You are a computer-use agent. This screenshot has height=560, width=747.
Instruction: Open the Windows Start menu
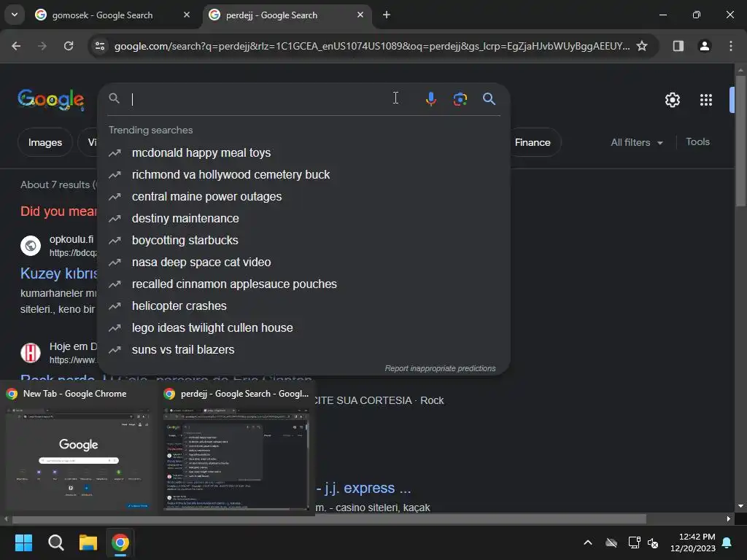pos(23,542)
